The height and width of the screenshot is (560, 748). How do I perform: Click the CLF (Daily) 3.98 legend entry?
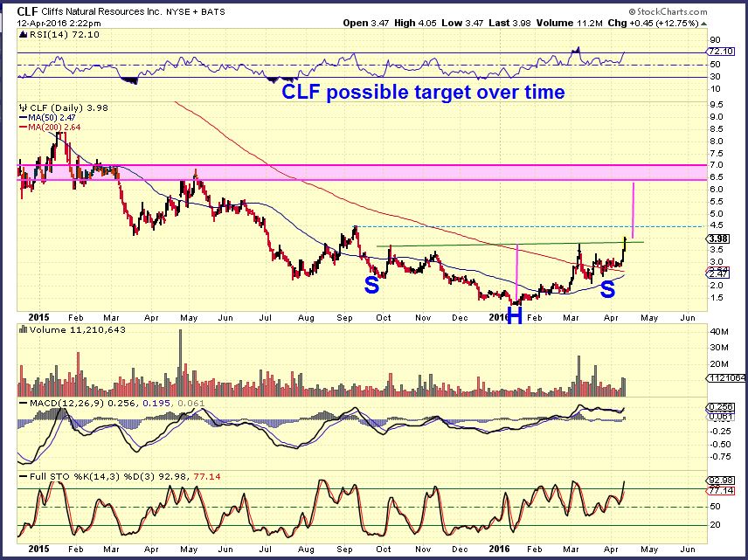pyautogui.click(x=69, y=107)
